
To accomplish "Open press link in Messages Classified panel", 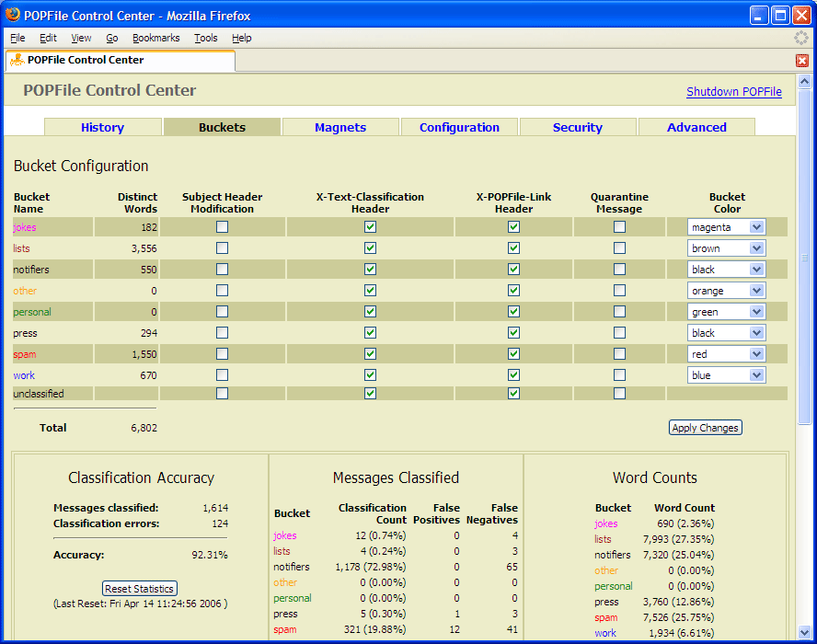I will (285, 614).
